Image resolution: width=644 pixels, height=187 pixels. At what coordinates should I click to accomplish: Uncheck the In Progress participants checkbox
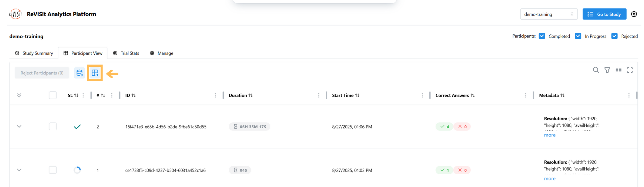578,36
